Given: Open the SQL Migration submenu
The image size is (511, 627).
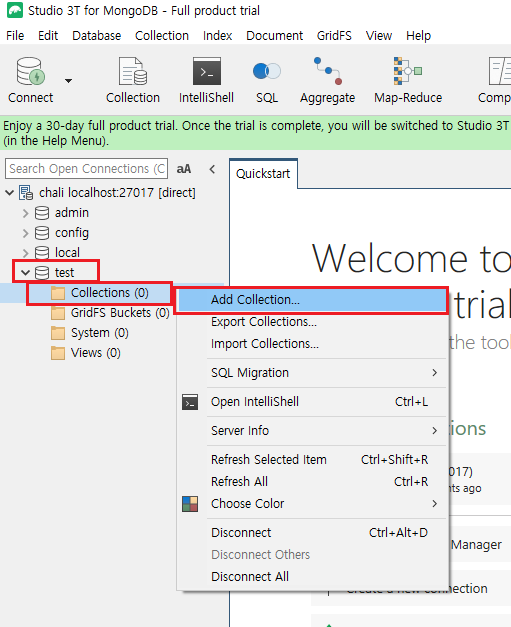Looking at the screenshot, I should [312, 373].
